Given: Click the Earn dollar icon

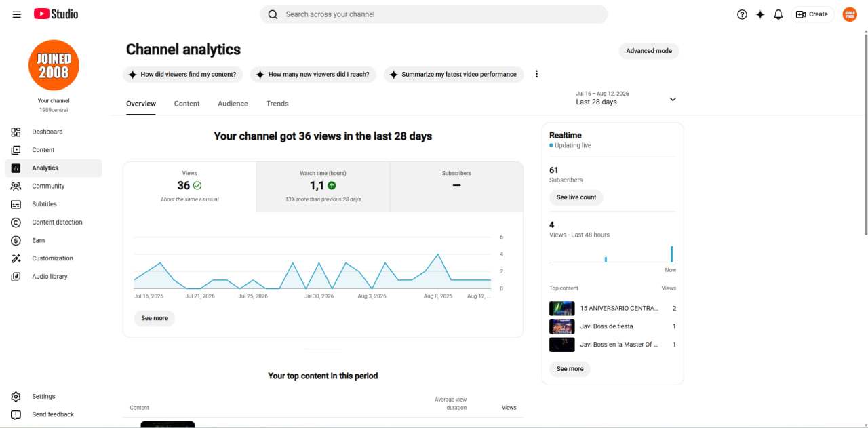Looking at the screenshot, I should (x=16, y=240).
